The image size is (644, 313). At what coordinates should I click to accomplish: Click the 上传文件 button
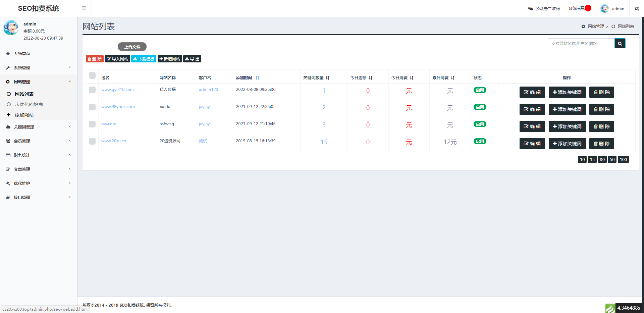[132, 47]
